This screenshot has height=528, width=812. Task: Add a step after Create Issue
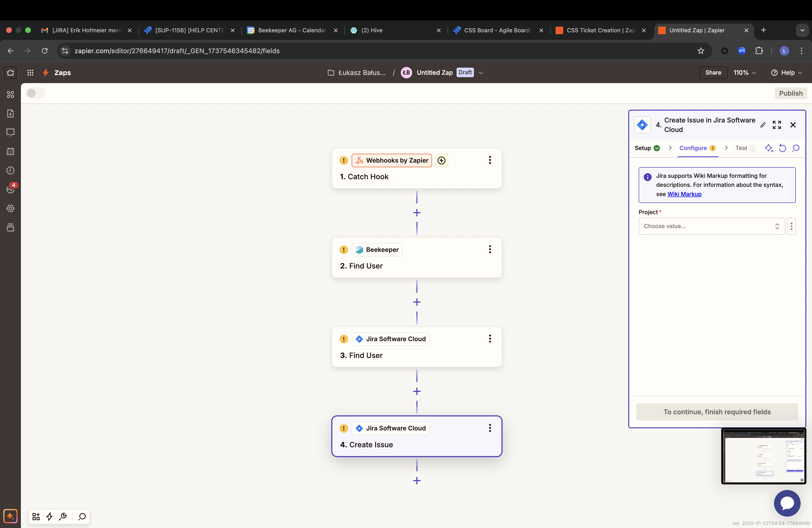point(417,481)
